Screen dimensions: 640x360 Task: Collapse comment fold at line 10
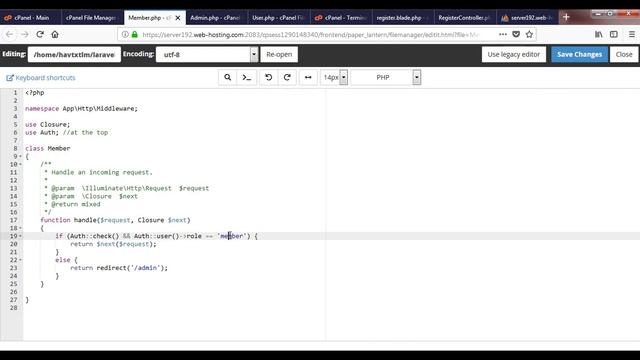(20, 164)
